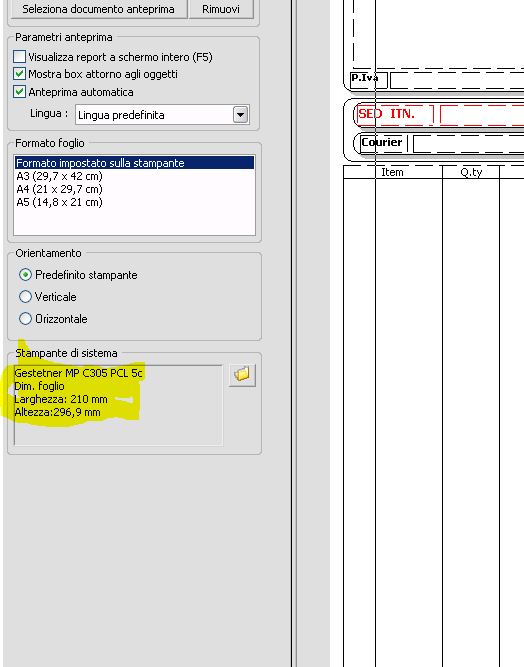
Task: Choose A3 (29,7 x 42 cm) format
Action: point(59,176)
